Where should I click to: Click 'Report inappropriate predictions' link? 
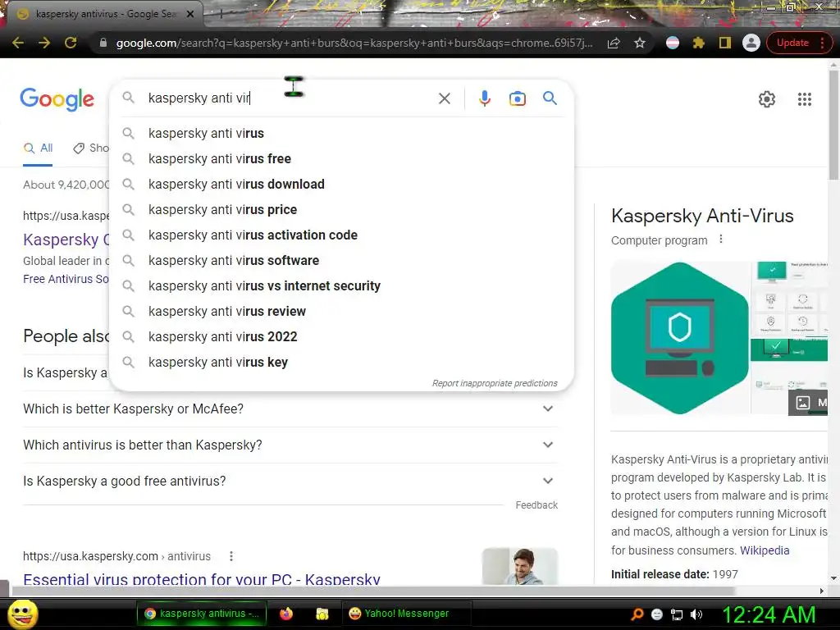pos(495,383)
